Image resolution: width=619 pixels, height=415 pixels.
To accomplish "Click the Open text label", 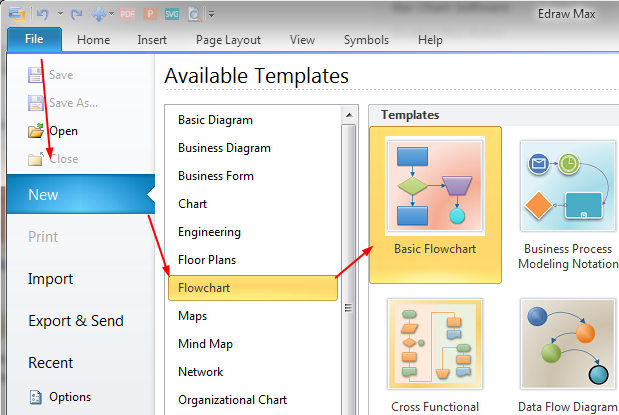I will [63, 131].
